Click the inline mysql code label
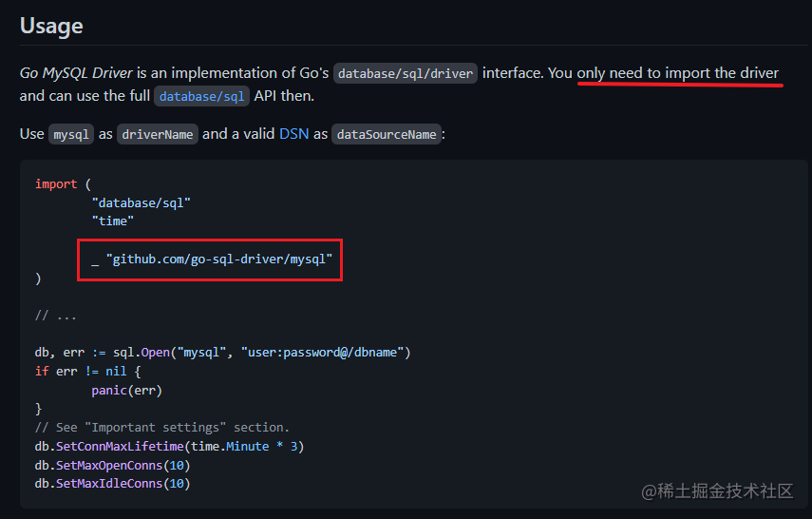Screen dimensions: 812x519 coord(71,134)
